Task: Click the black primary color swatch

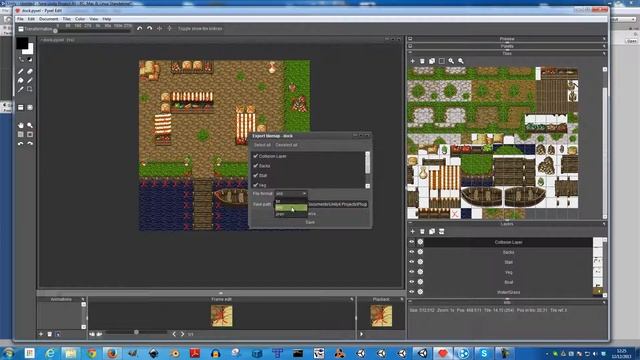Action: [x=22, y=42]
